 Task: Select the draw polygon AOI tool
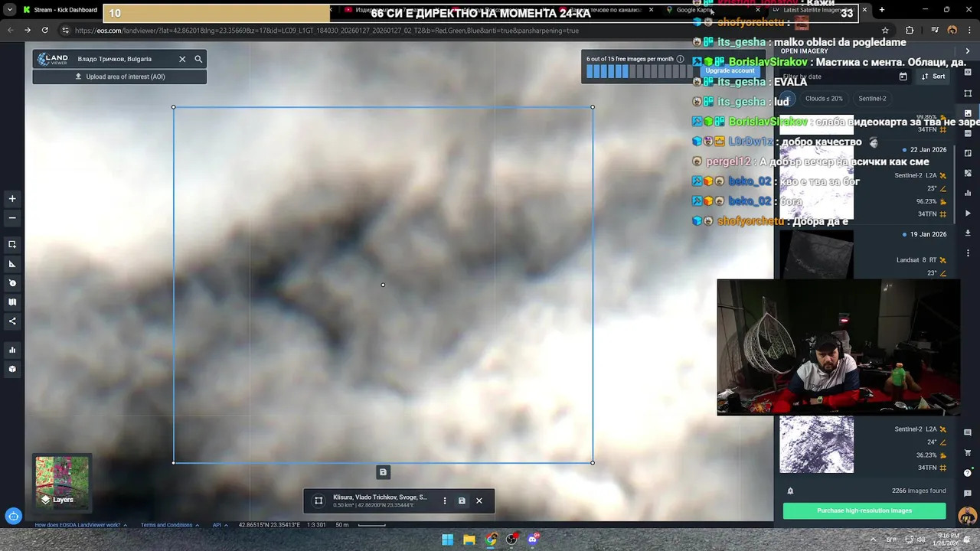(x=12, y=264)
